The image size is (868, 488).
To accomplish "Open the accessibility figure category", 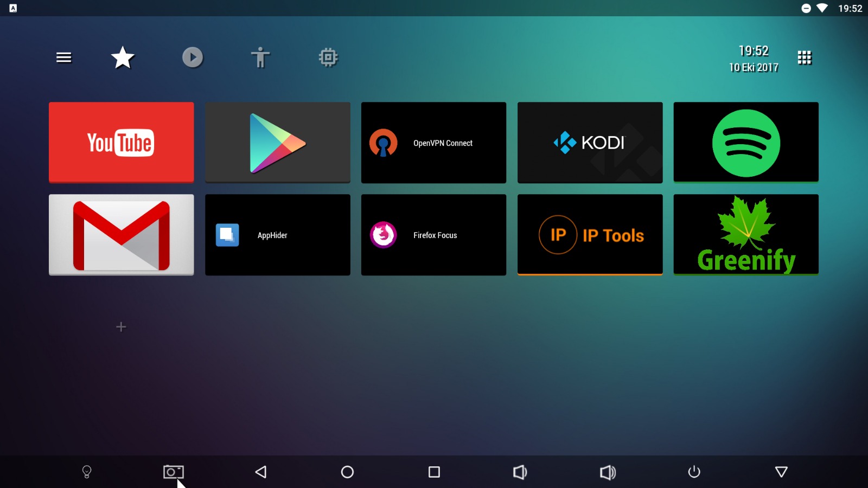I will point(260,57).
